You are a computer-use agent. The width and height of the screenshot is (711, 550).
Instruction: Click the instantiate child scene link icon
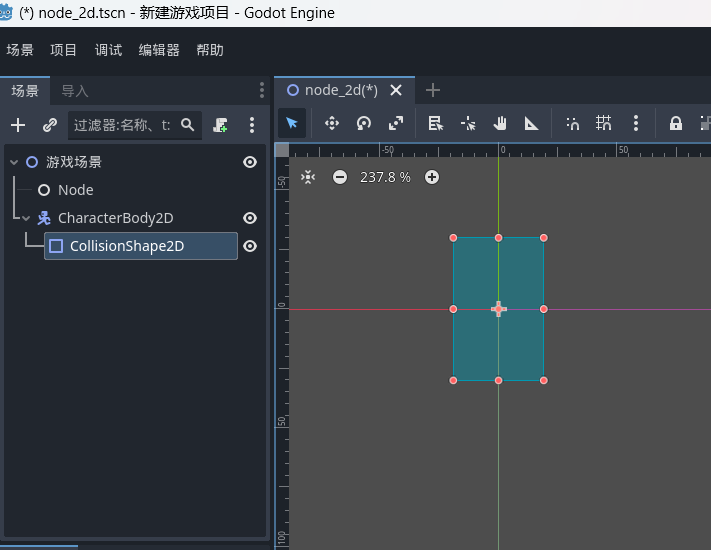[x=49, y=125]
